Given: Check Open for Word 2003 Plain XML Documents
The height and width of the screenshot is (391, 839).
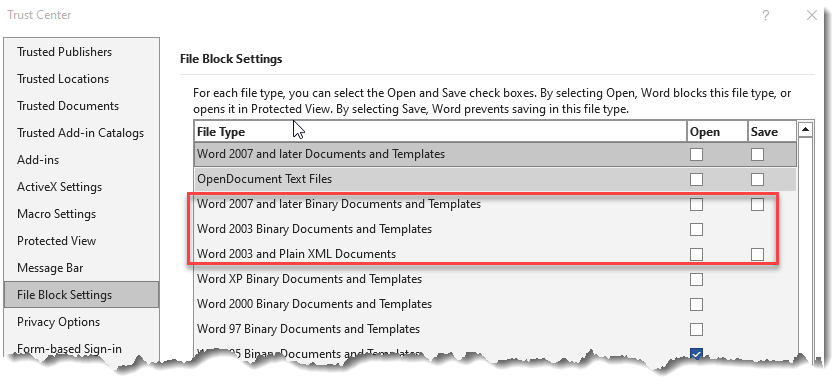Looking at the screenshot, I should (x=696, y=255).
